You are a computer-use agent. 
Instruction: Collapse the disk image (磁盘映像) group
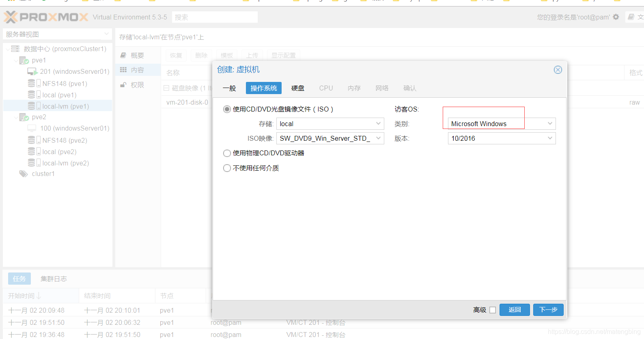tap(166, 88)
